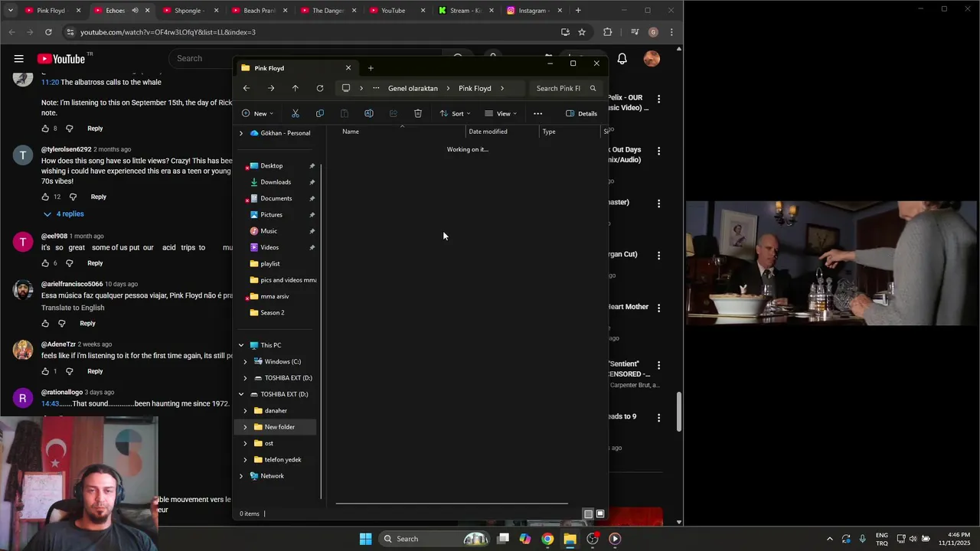
Task: Open Genel olaraktan in the address bar
Action: click(413, 88)
